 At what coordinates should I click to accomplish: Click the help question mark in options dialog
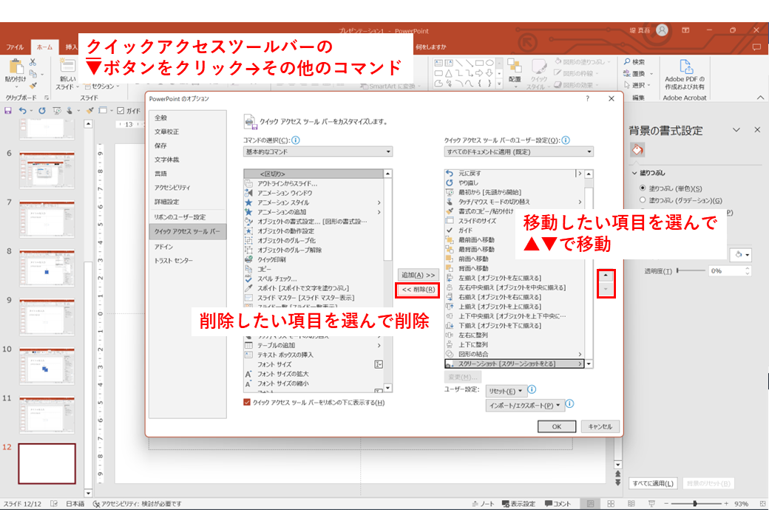[588, 98]
